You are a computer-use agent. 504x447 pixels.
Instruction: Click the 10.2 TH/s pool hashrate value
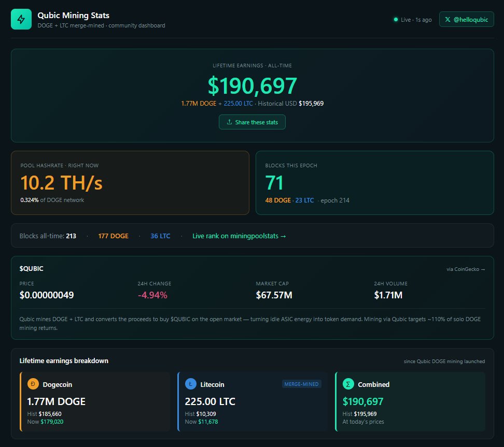61,183
